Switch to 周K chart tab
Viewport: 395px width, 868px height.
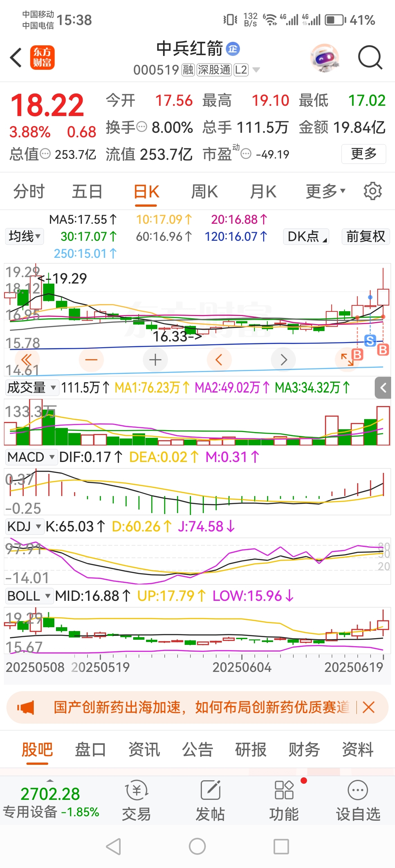click(205, 191)
